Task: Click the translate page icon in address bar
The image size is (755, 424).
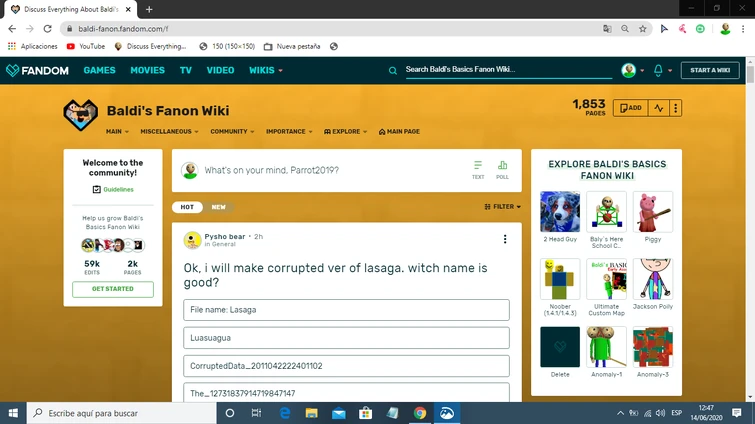Action: (607, 29)
